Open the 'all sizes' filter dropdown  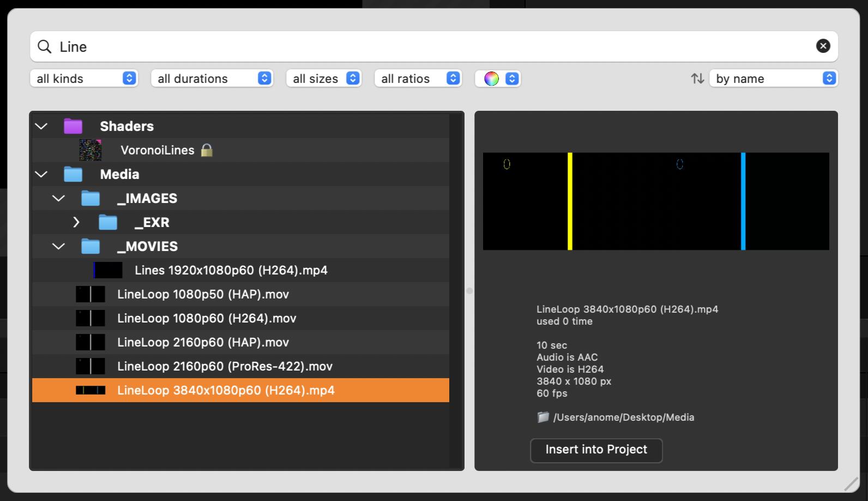324,79
